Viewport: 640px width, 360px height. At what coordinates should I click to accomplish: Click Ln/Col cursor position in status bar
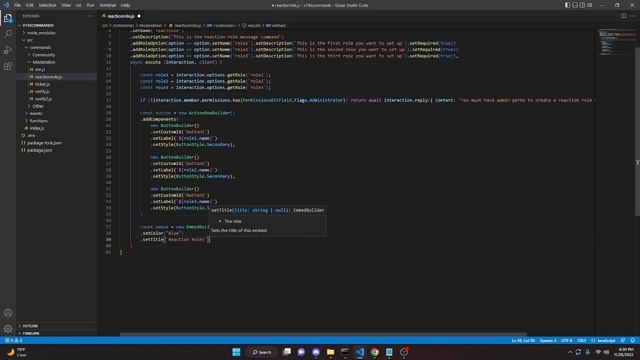point(523,340)
